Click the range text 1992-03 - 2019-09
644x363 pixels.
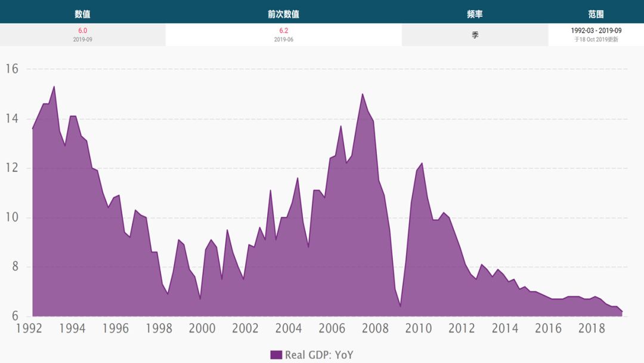coord(596,30)
